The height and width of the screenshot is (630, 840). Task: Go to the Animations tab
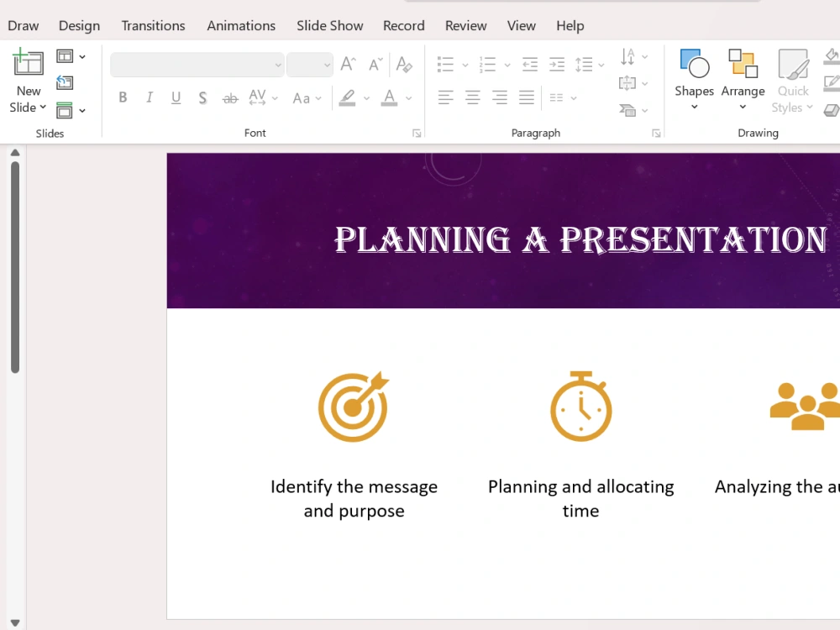pos(241,26)
